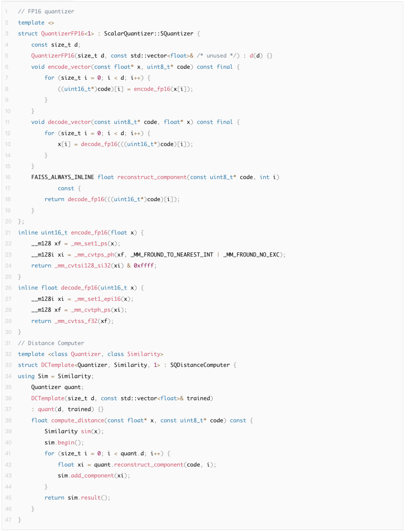406x532 pixels.
Task: Click the QuantizerFP16<1> struct name
Action: pyautogui.click(x=67, y=33)
